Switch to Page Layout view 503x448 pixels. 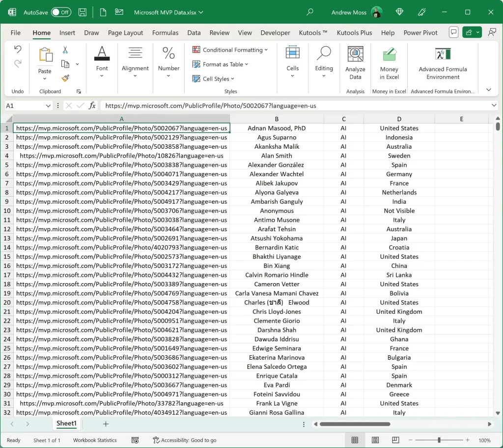click(375, 440)
